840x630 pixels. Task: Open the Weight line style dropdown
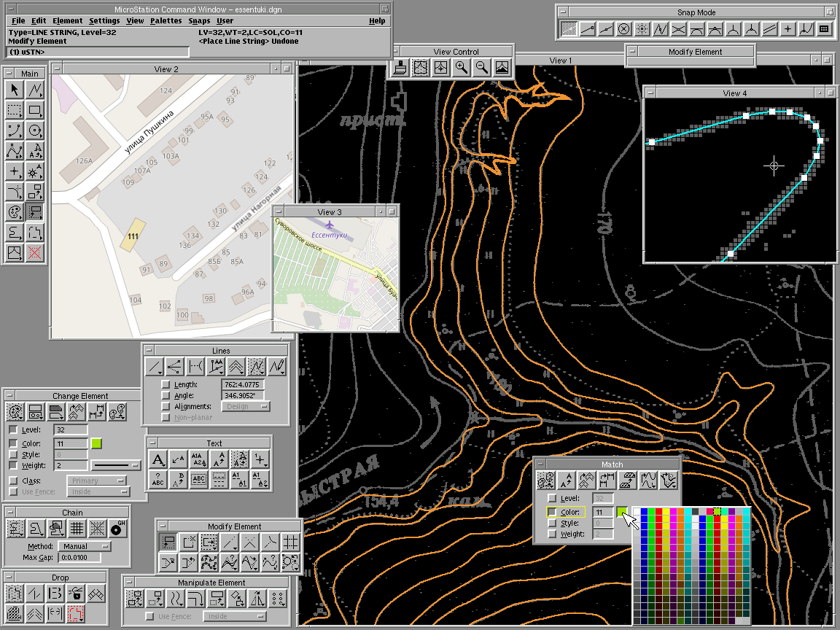pos(115,465)
